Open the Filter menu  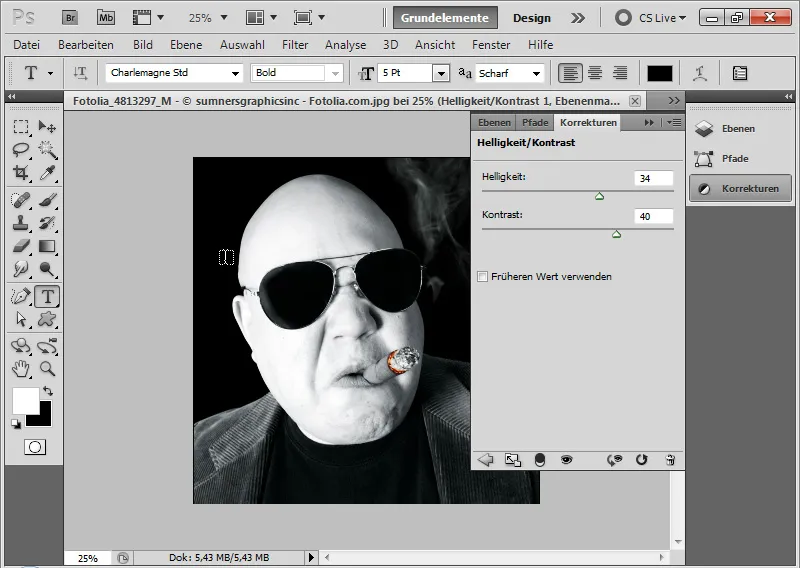click(x=295, y=45)
